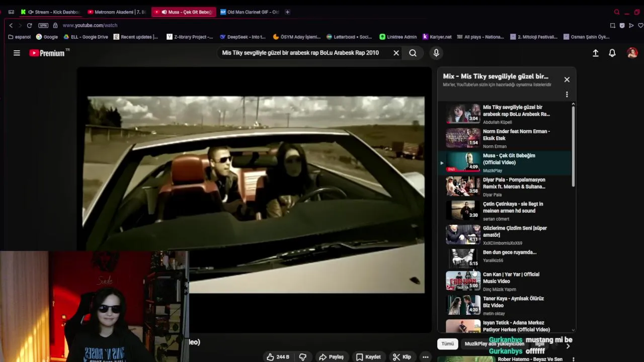Viewport: 644px width, 362px height.
Task: Open the Mix playlist options menu
Action: [x=567, y=95]
